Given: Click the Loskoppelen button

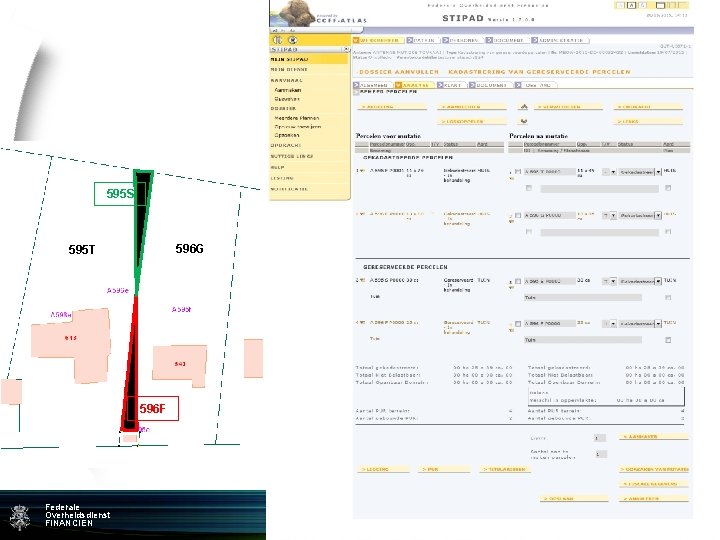Looking at the screenshot, I should coord(472,121).
